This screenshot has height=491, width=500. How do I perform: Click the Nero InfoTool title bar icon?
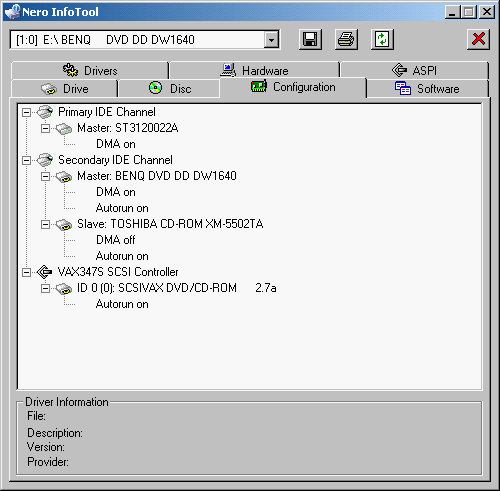12,12
